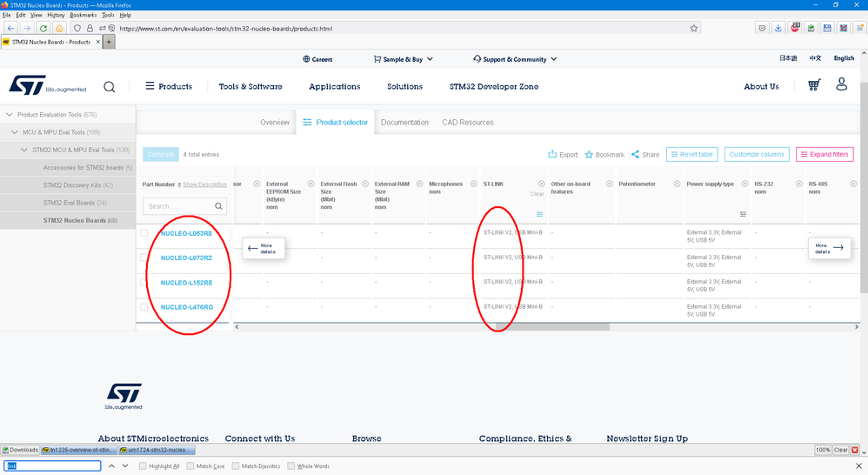Click the Part Number search field
The height and width of the screenshot is (475, 868).
(x=185, y=206)
